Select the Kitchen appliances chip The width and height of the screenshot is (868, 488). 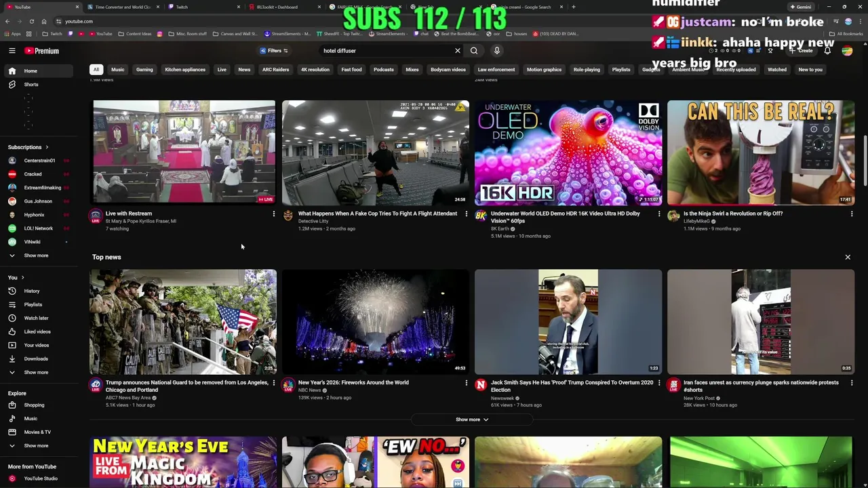click(x=185, y=69)
